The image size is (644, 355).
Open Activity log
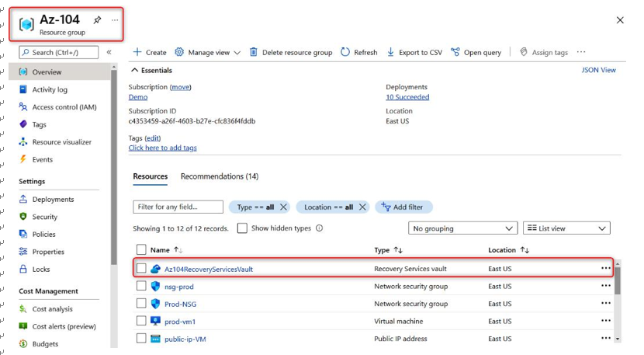[x=50, y=89]
